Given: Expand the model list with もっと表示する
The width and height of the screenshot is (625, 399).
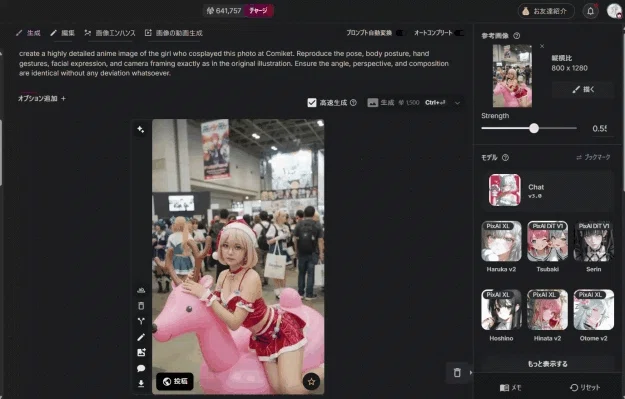Looking at the screenshot, I should pyautogui.click(x=548, y=364).
